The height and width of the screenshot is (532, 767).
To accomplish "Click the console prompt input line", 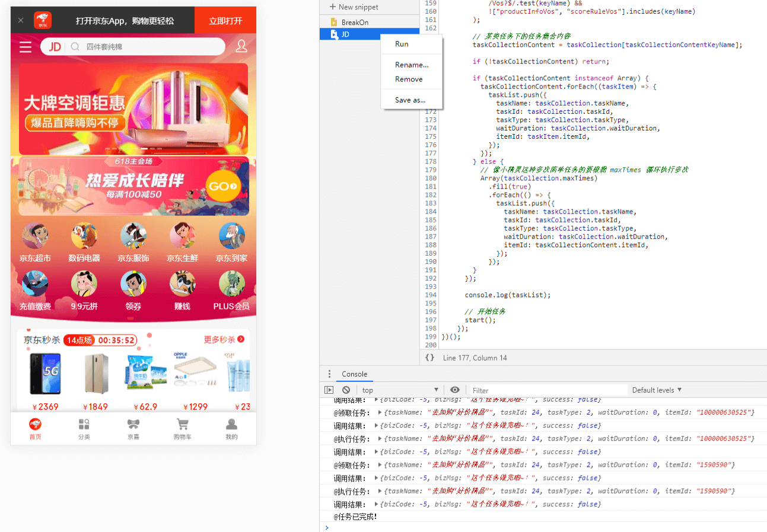I will (546, 527).
